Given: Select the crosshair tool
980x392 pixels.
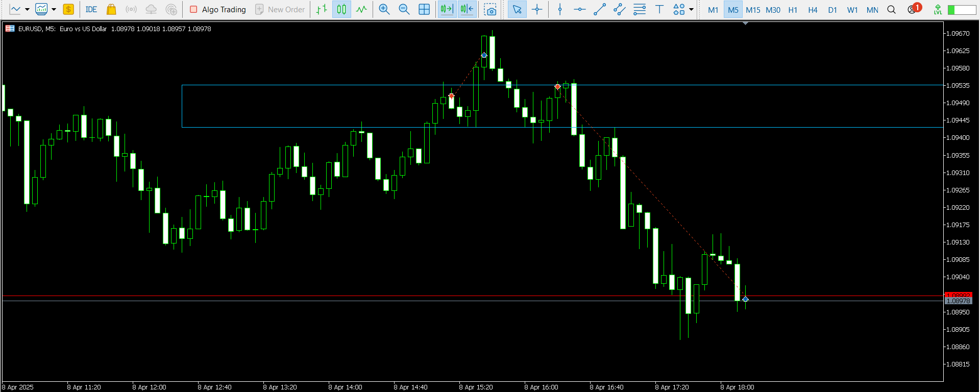Looking at the screenshot, I should click(x=537, y=9).
